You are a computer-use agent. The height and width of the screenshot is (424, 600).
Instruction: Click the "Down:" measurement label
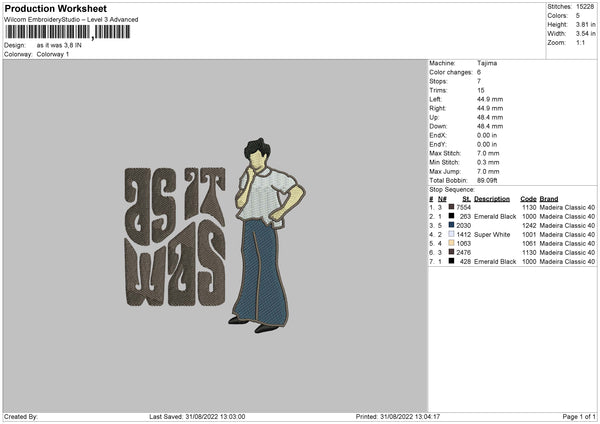click(438, 126)
